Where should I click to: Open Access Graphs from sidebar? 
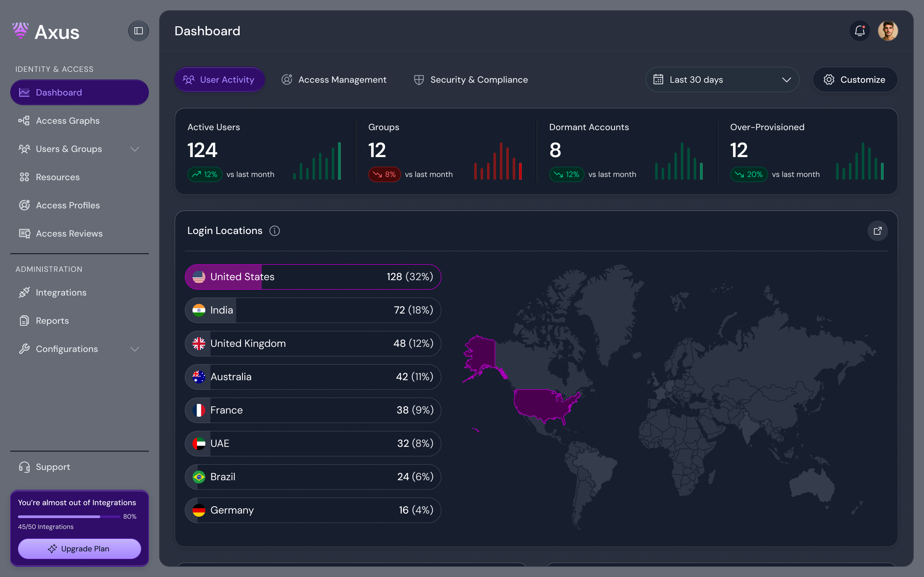pyautogui.click(x=68, y=121)
